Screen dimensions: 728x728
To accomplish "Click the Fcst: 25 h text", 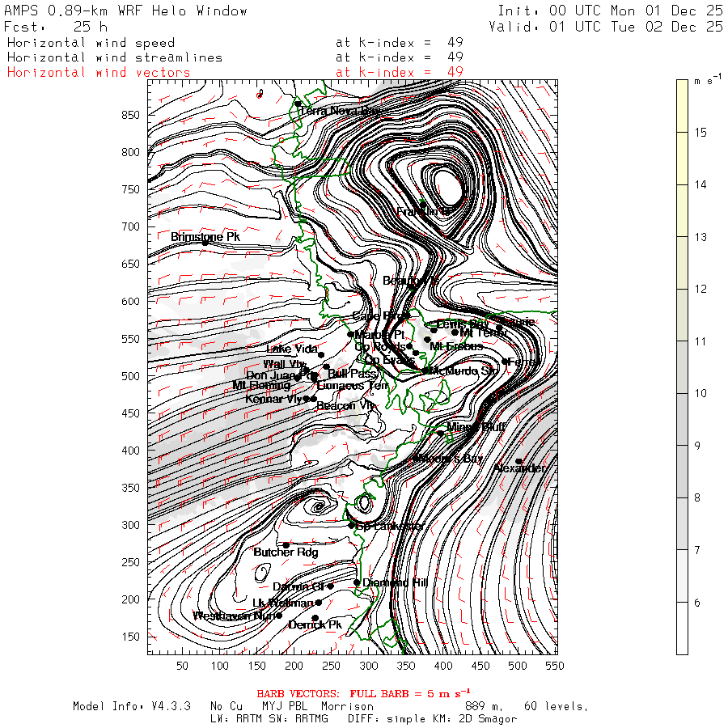I will pos(56,27).
